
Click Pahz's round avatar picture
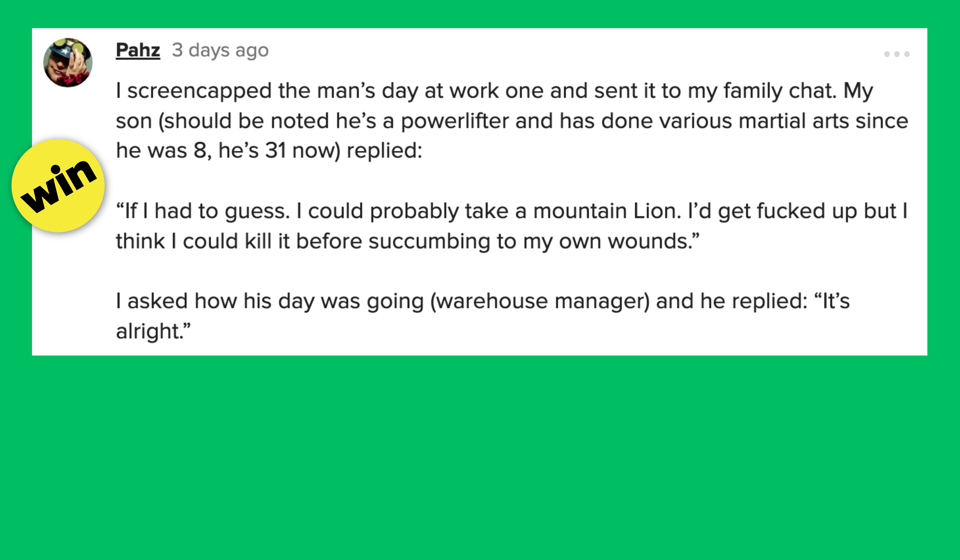68,62
